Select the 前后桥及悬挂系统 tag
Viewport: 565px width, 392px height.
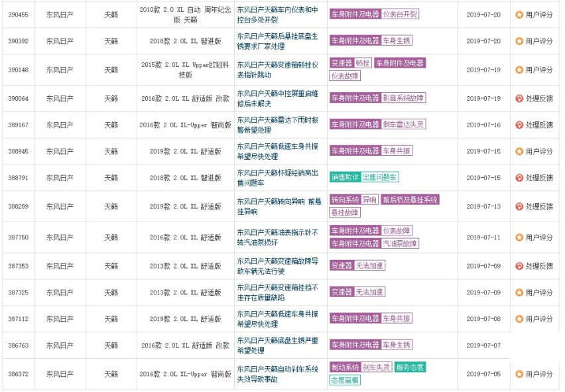[410, 200]
